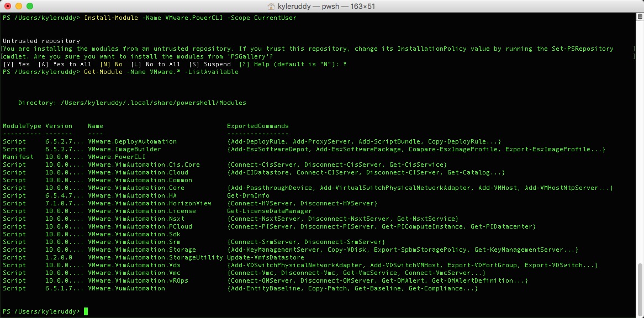Click the Add-EntityBaseline exported commands text

click(352, 288)
